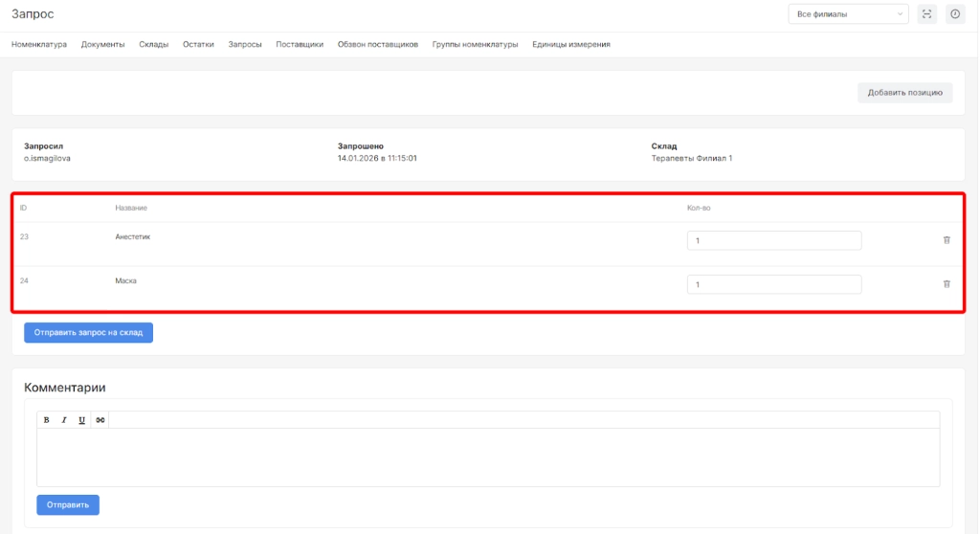
Task: Delete the Анестетик row with trash icon
Action: coord(947,240)
